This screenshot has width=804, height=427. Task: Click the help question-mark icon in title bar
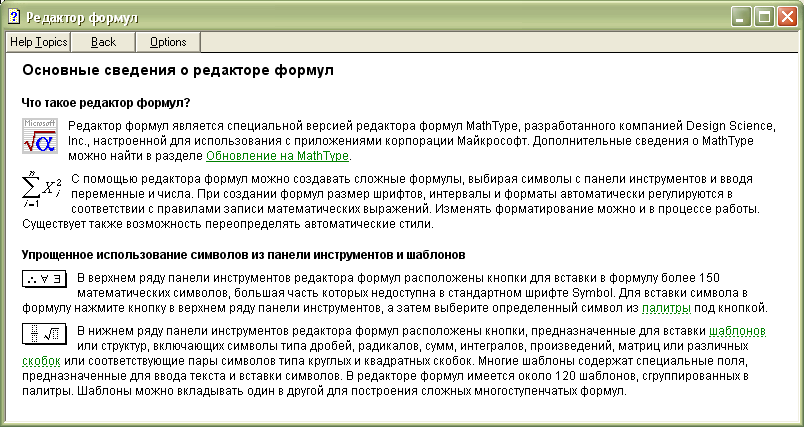coord(14,17)
